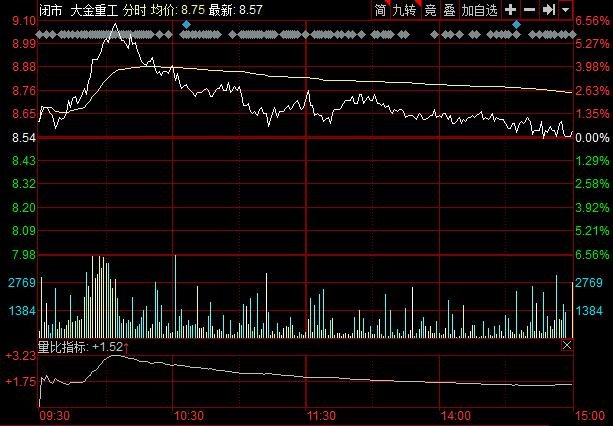Click the 1.29% green percent label
This screenshot has width=613, height=426.
[592, 161]
